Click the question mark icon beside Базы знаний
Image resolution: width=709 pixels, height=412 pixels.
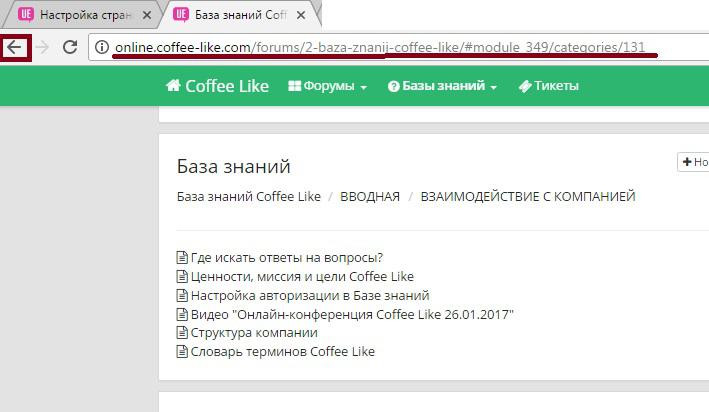[394, 86]
